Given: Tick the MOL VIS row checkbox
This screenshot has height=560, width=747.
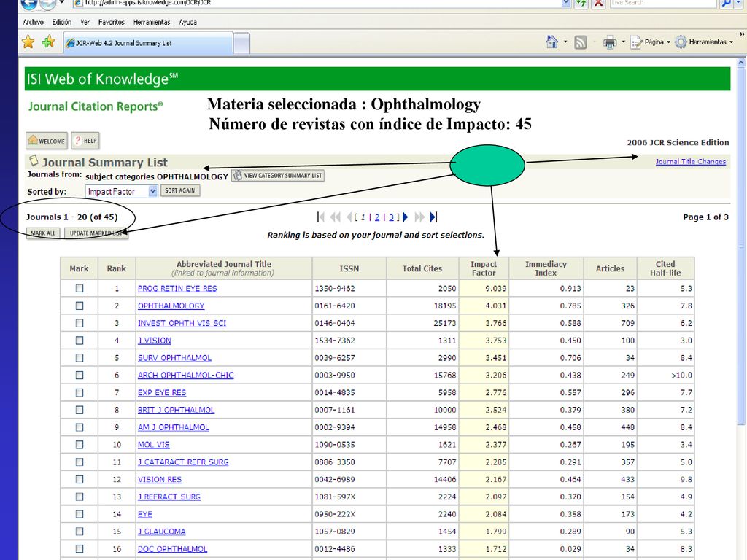Looking at the screenshot, I should click(80, 445).
